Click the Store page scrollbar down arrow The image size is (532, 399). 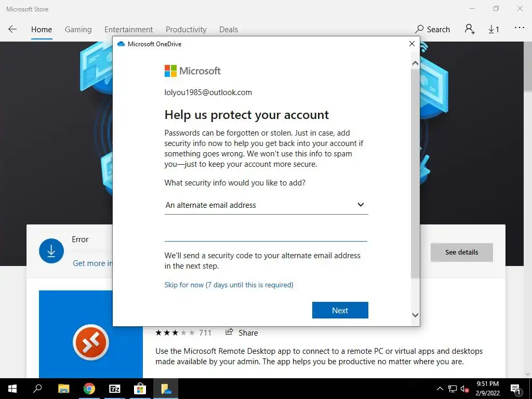pyautogui.click(x=528, y=374)
